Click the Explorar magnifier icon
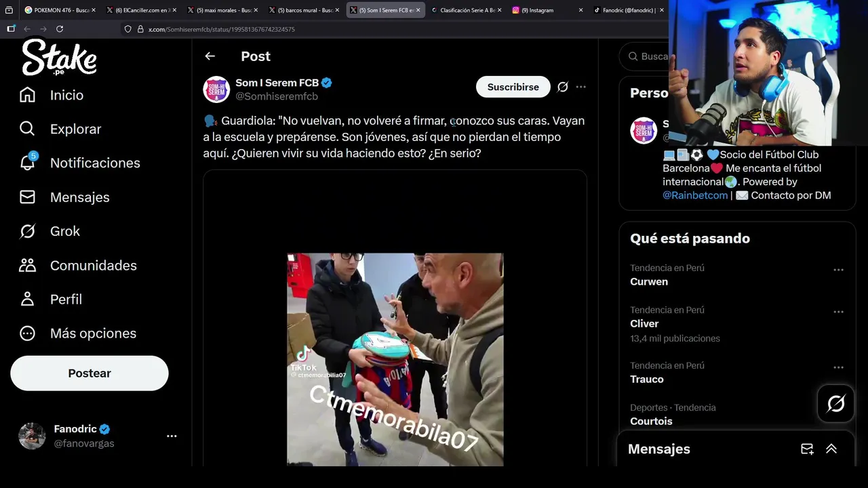868x488 pixels. coord(27,129)
